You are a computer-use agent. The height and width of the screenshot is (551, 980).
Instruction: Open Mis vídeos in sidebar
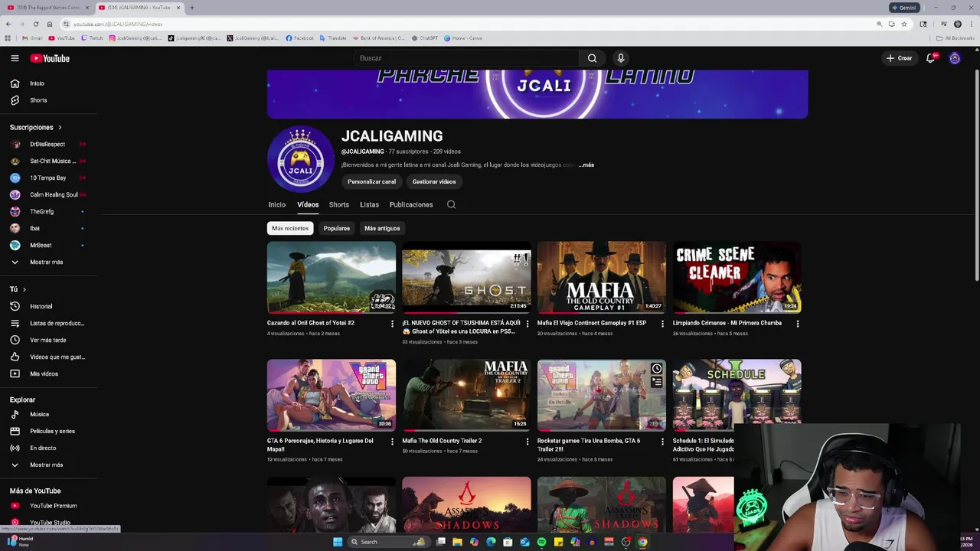point(44,373)
